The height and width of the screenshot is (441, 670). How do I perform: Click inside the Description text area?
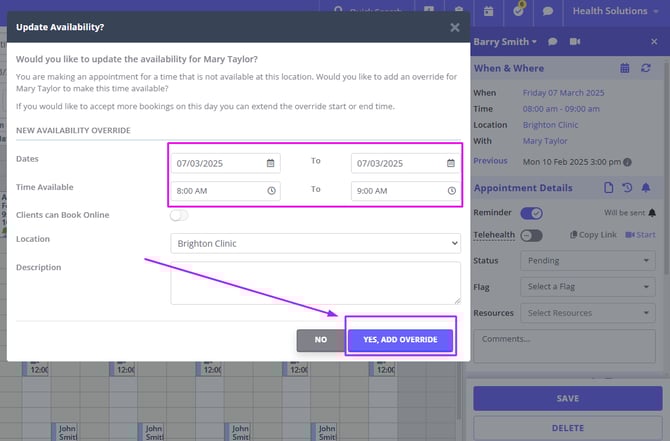315,283
